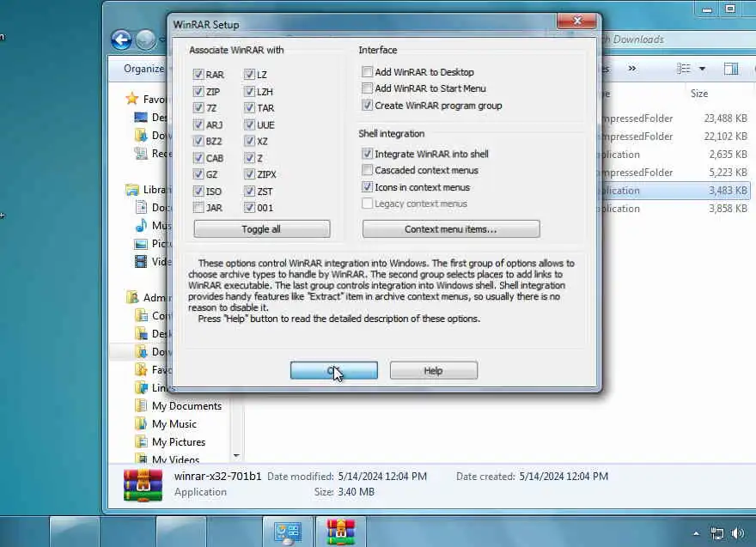Toggle the ZIPX association checkbox
The image size is (756, 547).
pos(249,174)
